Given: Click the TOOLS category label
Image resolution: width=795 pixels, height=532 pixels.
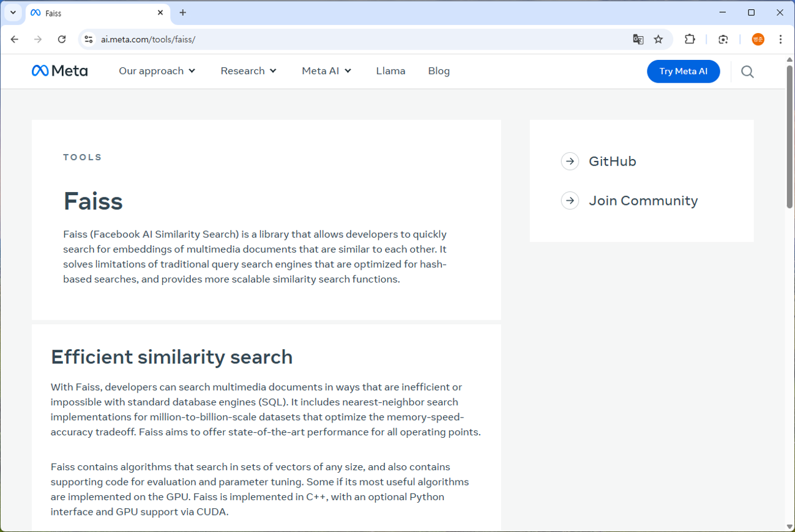Looking at the screenshot, I should (83, 157).
